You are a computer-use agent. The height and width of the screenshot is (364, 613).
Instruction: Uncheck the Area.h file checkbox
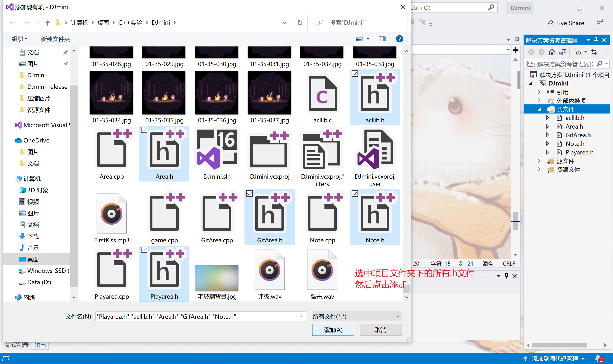coord(144,130)
